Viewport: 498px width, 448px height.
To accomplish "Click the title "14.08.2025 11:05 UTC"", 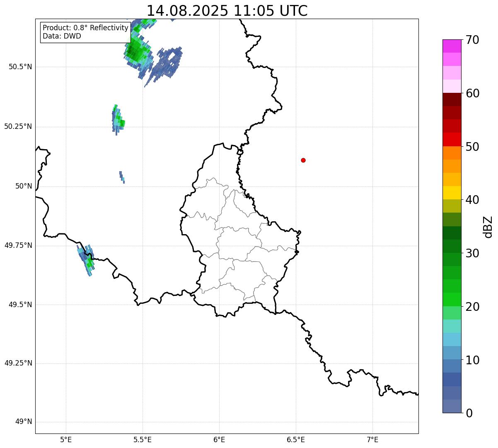I will click(227, 11).
